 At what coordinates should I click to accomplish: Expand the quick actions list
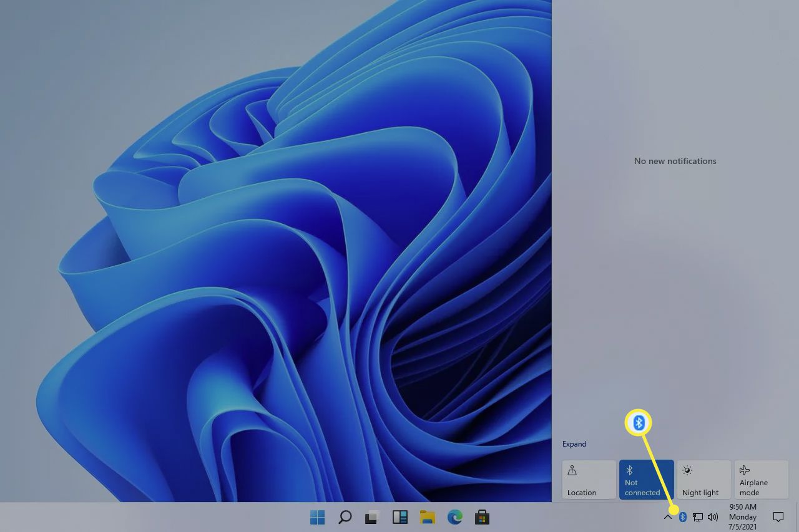(x=574, y=444)
